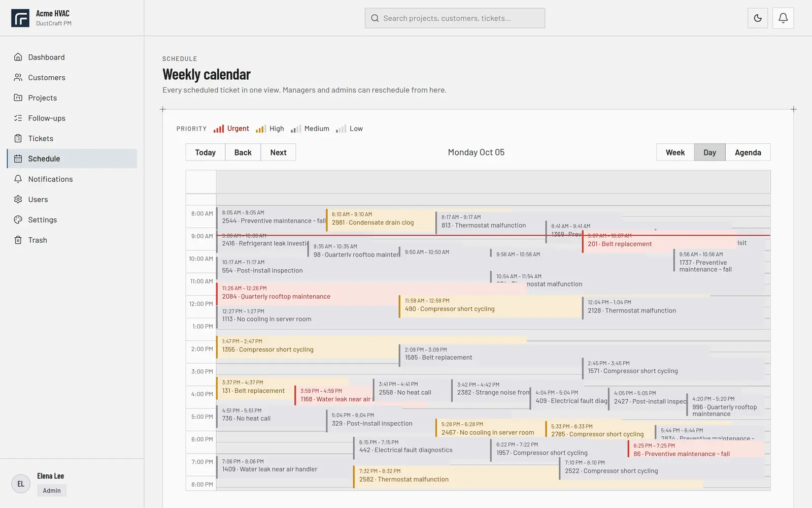Open the notifications bell in the header

click(783, 18)
